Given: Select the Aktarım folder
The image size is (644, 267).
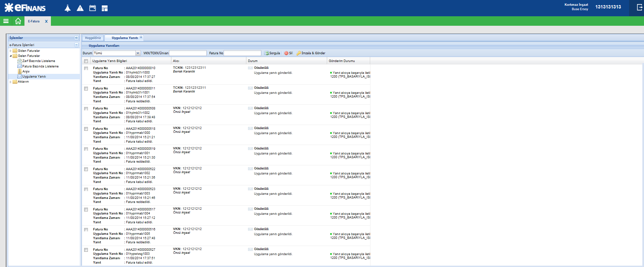Looking at the screenshot, I should tap(21, 82).
